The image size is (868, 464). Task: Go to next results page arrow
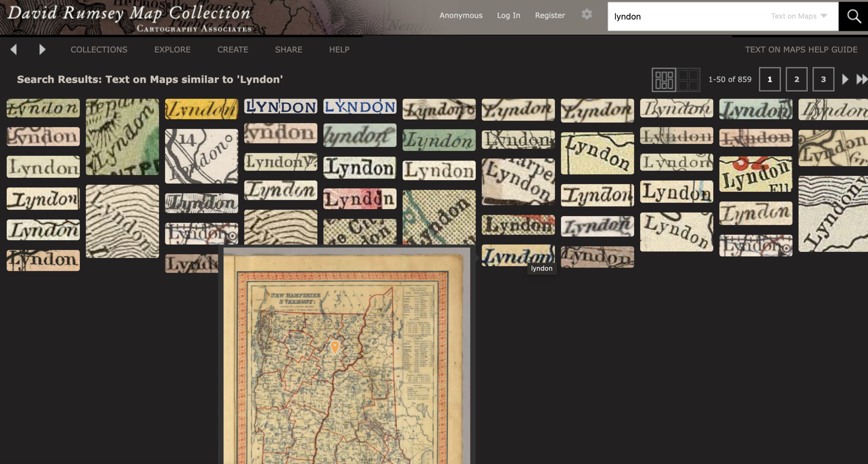pyautogui.click(x=845, y=79)
